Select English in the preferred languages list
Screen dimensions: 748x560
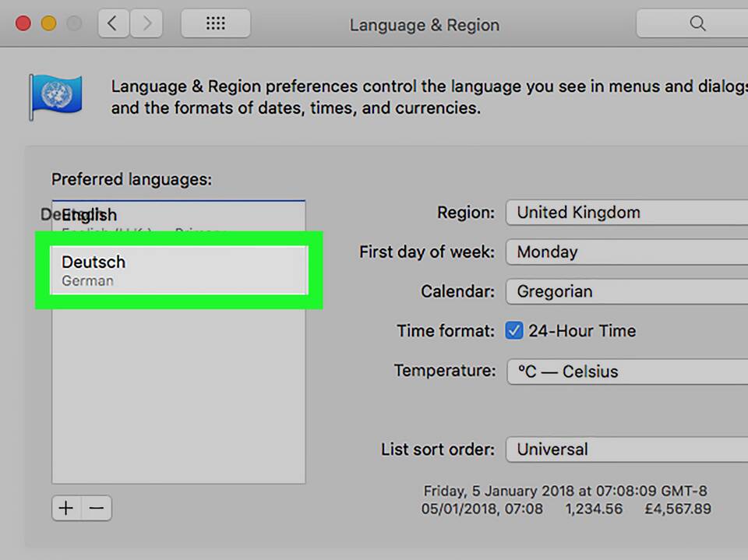pyautogui.click(x=178, y=217)
